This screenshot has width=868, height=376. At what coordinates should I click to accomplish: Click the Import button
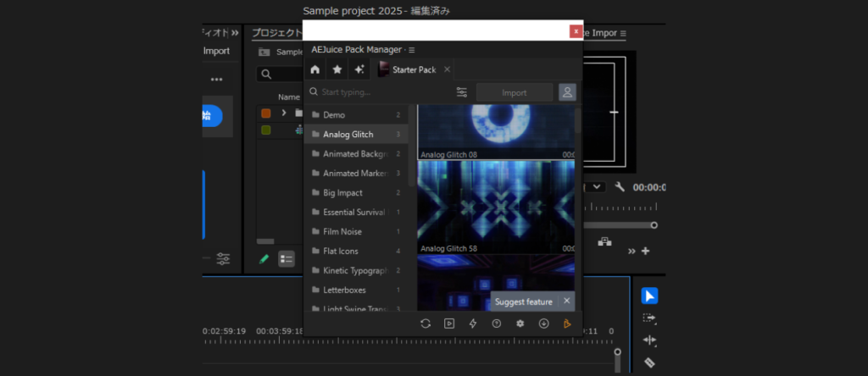coord(514,92)
